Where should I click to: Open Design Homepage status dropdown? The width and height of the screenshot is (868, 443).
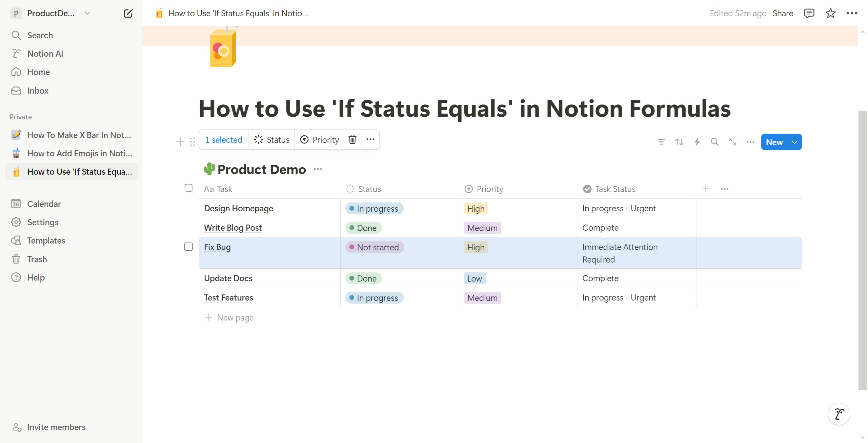(x=374, y=209)
